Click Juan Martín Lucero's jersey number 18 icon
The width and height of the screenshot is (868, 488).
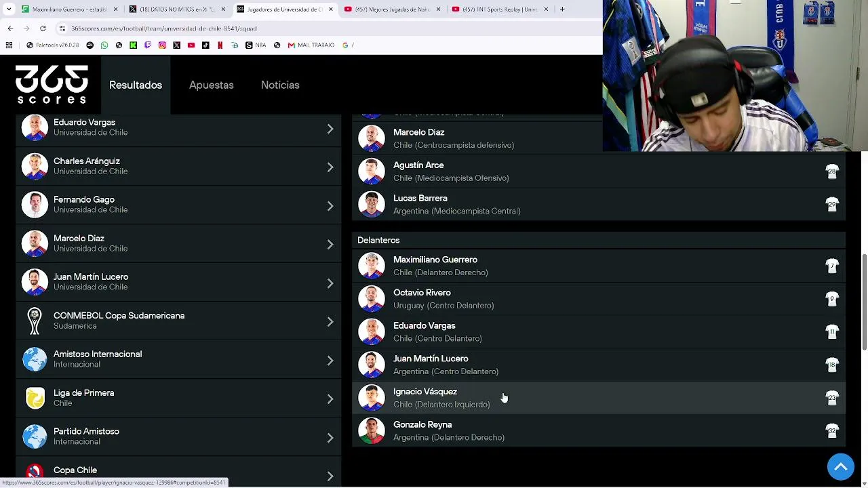point(832,365)
